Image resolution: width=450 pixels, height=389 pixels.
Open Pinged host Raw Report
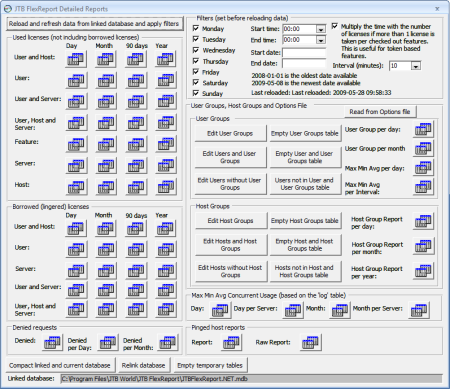[x=311, y=342]
